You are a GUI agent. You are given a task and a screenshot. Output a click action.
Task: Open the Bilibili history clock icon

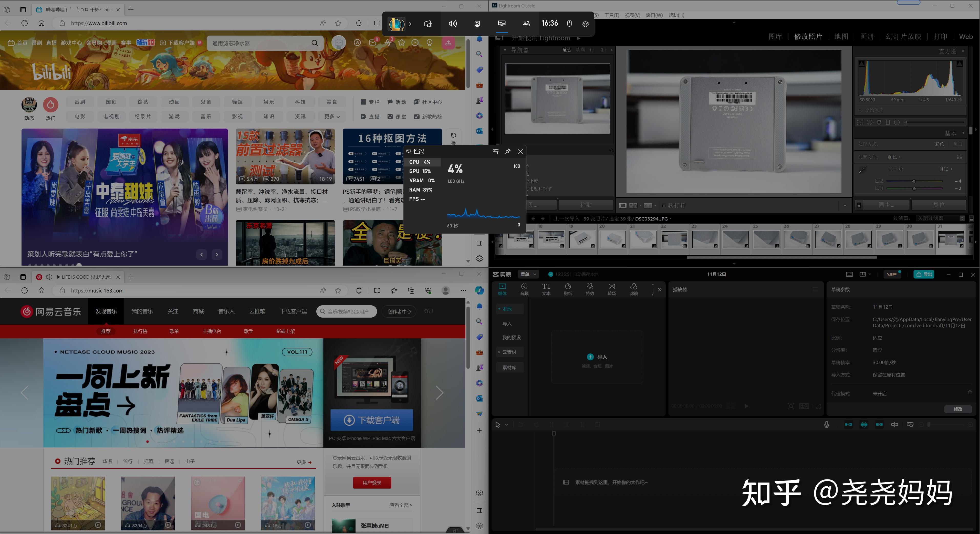(x=415, y=43)
